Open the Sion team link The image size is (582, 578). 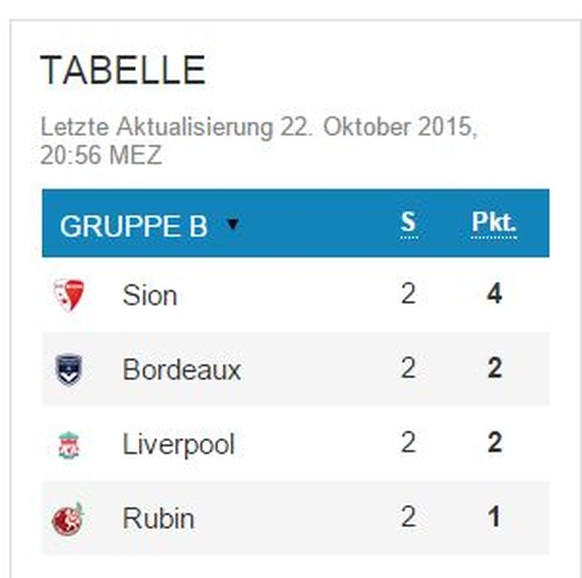coord(150,295)
